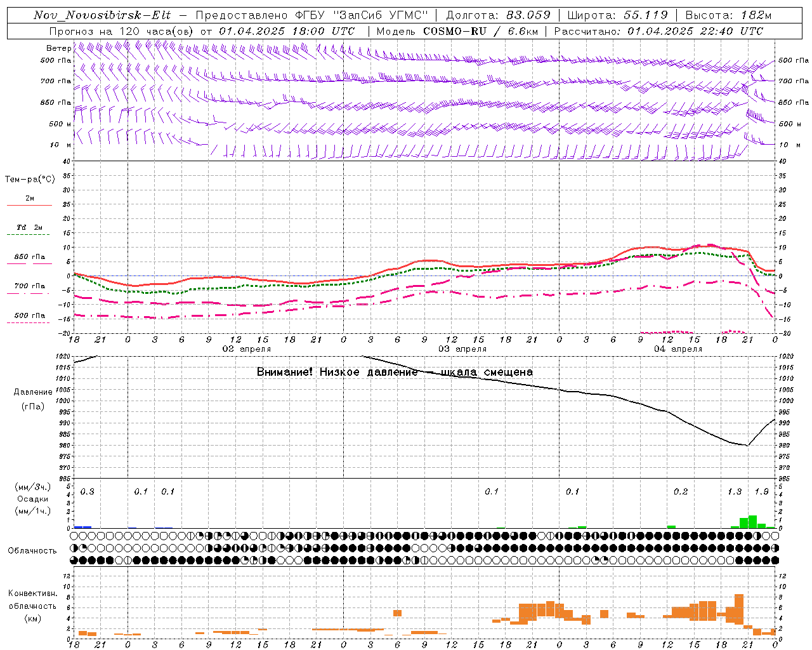Click the "Тем-ра(°C)" axis label
Image resolution: width=812 pixels, height=650 pixels.
[x=30, y=180]
